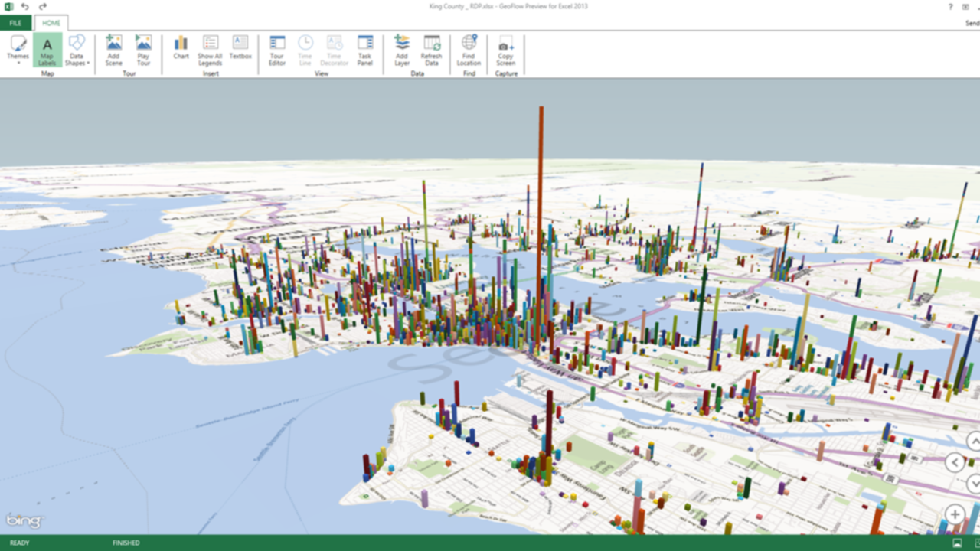Click the FINISHED status text
Image resolution: width=980 pixels, height=551 pixels.
126,543
